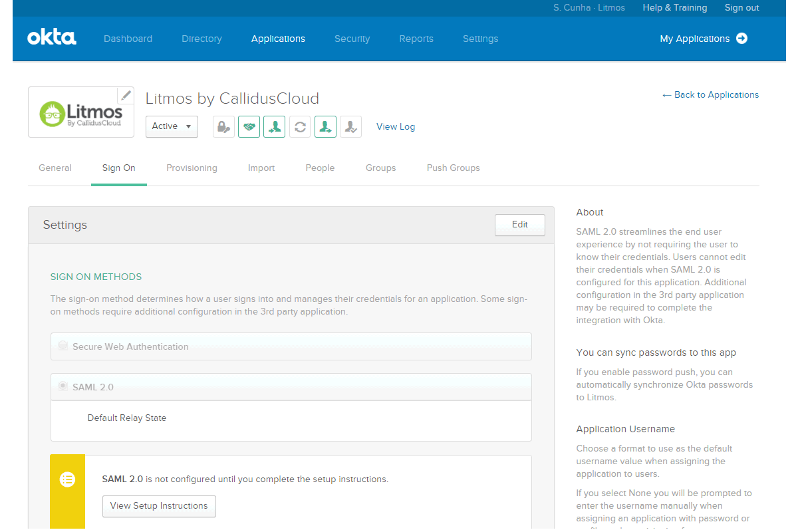Select the SAML 2.0 radio button
The height and width of the screenshot is (532, 798).
click(x=63, y=386)
